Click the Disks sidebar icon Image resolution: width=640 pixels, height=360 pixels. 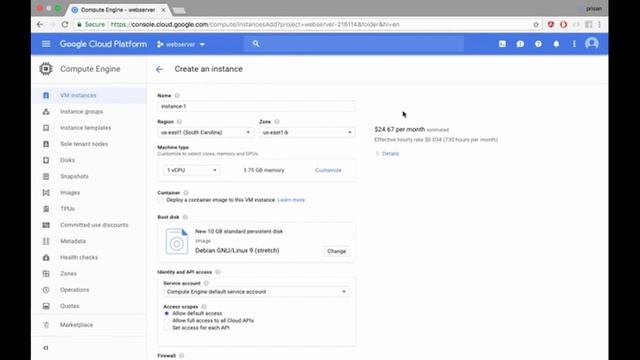point(46,160)
